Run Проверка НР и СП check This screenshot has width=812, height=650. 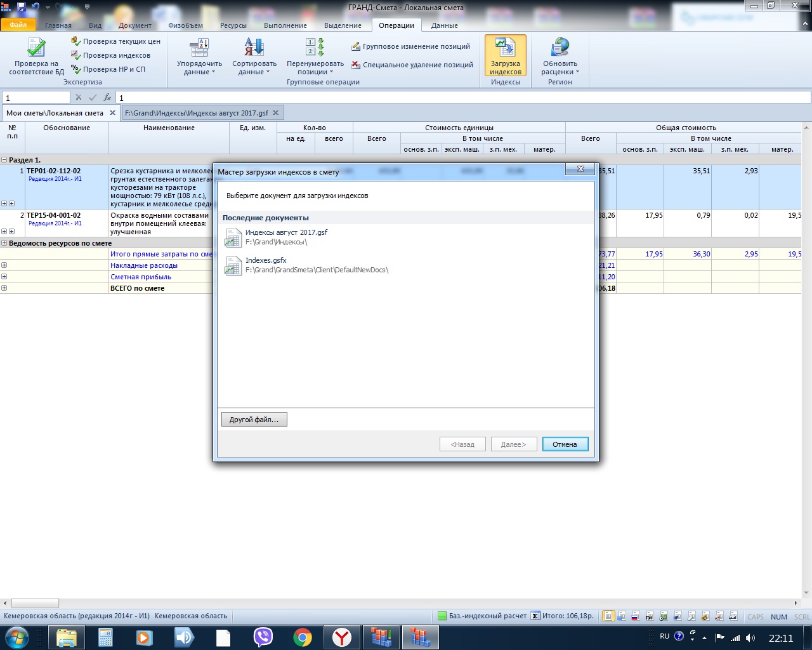coord(108,69)
